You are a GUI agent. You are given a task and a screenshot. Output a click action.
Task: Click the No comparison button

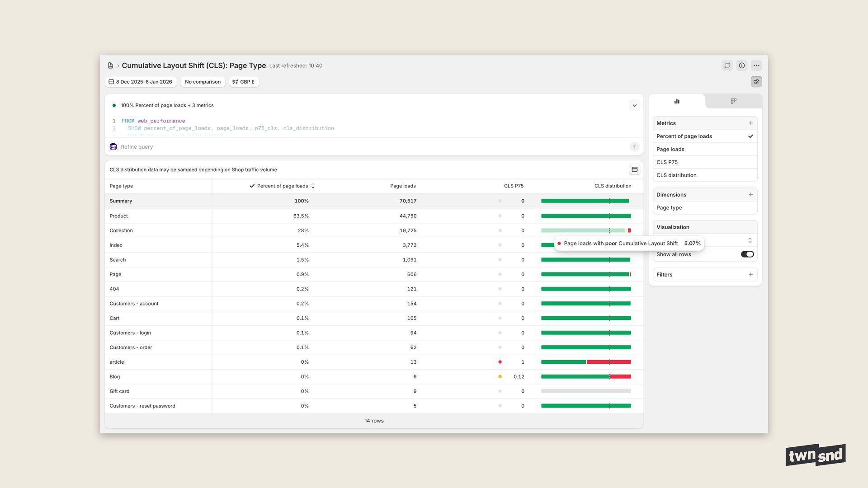pos(203,82)
